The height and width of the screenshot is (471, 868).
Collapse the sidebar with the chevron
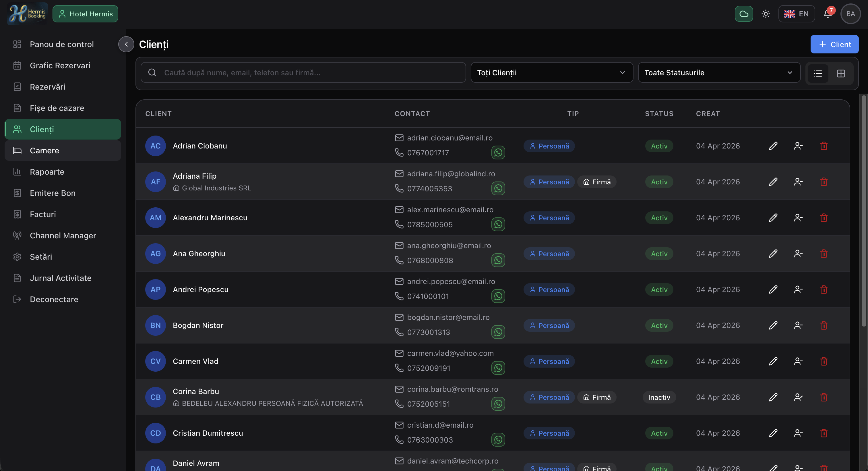click(x=126, y=44)
